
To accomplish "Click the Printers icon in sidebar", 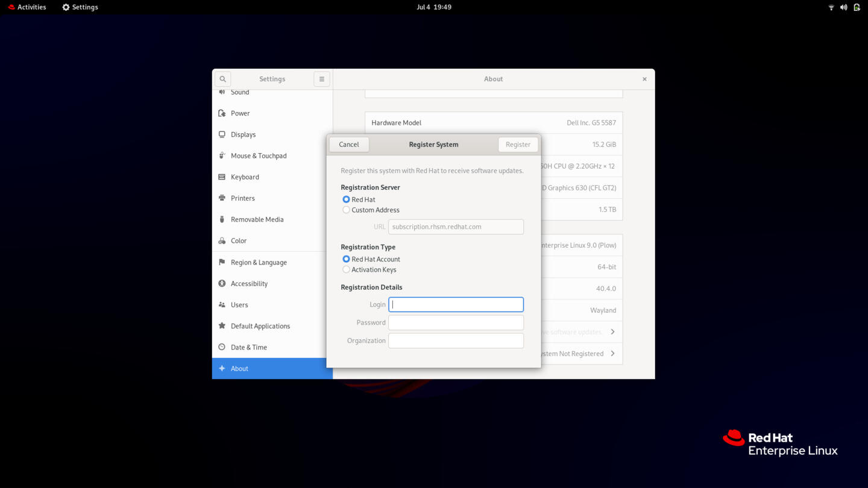I will coord(222,198).
